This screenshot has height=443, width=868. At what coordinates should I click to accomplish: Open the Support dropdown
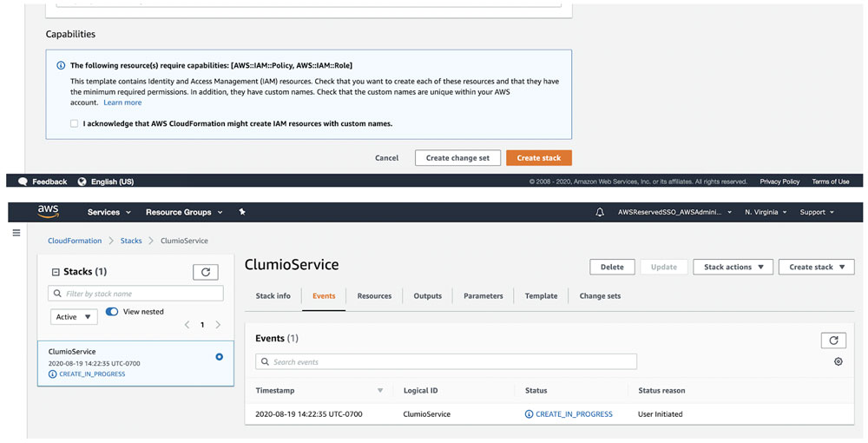(x=817, y=212)
